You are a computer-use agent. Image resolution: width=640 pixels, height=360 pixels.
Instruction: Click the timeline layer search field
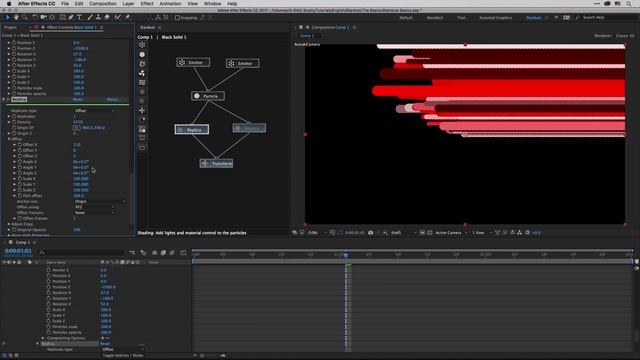pos(81,253)
